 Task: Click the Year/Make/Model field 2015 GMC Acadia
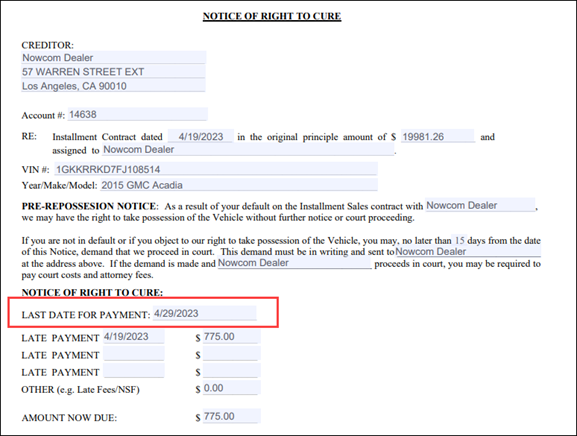click(x=239, y=185)
